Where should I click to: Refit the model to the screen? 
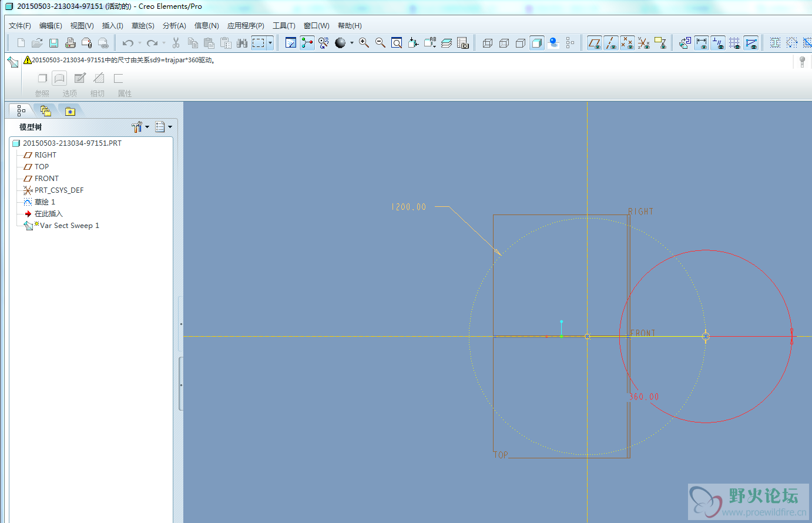pos(397,43)
